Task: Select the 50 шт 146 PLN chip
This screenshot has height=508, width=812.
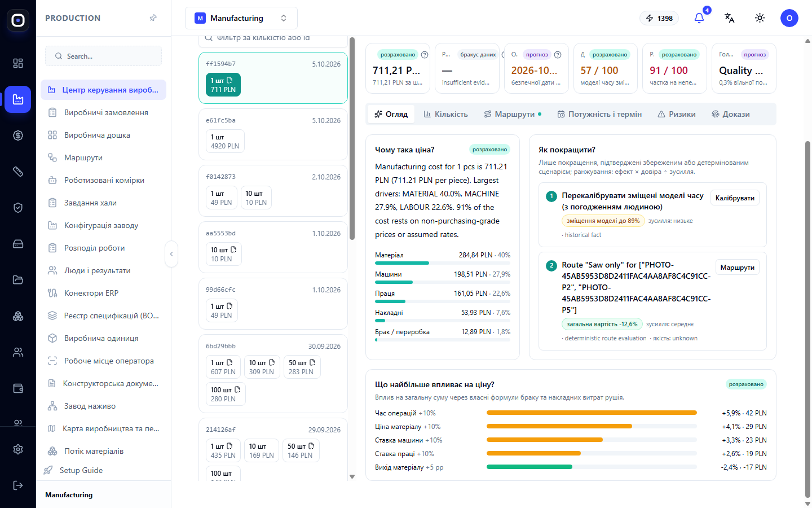Action: click(300, 450)
